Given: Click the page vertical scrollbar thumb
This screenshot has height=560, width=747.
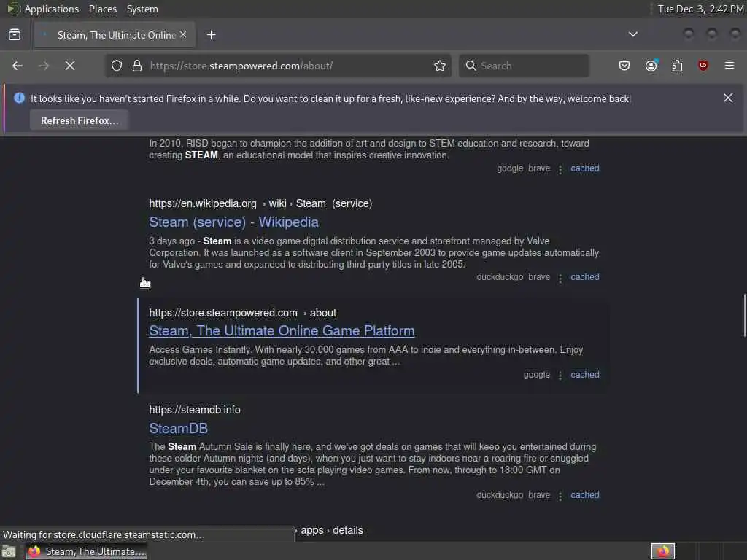Looking at the screenshot, I should (x=745, y=315).
